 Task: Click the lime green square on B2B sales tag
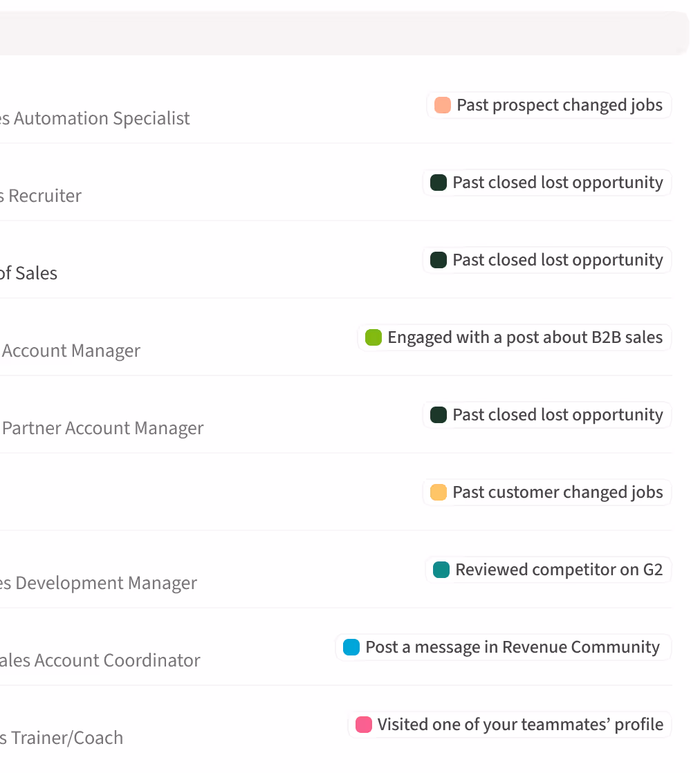[374, 337]
